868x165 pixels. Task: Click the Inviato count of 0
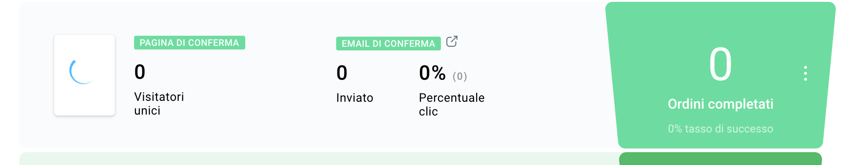pos(342,73)
